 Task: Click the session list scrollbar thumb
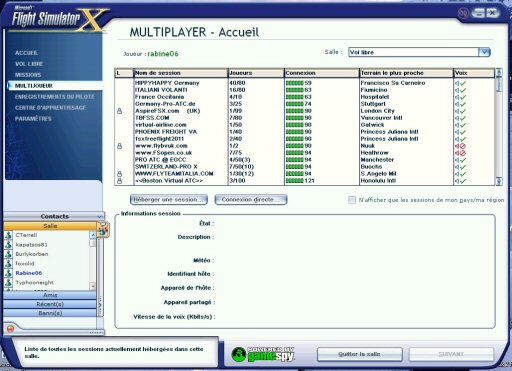click(499, 84)
